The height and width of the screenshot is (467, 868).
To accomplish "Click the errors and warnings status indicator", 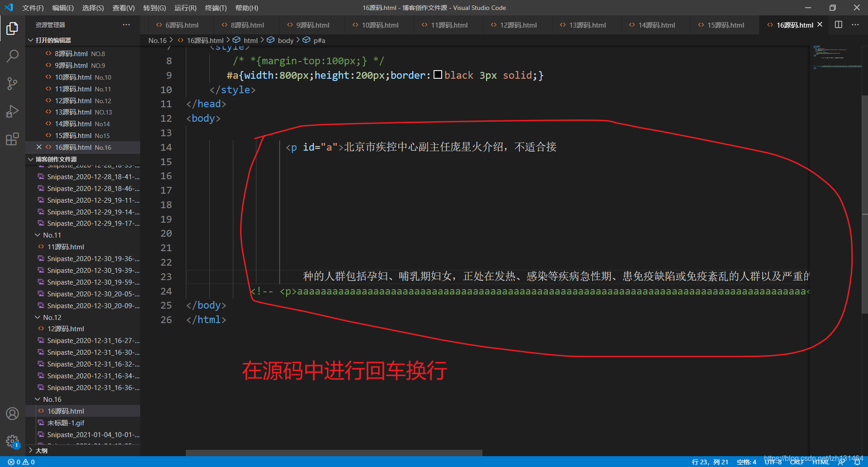I will 21,462.
